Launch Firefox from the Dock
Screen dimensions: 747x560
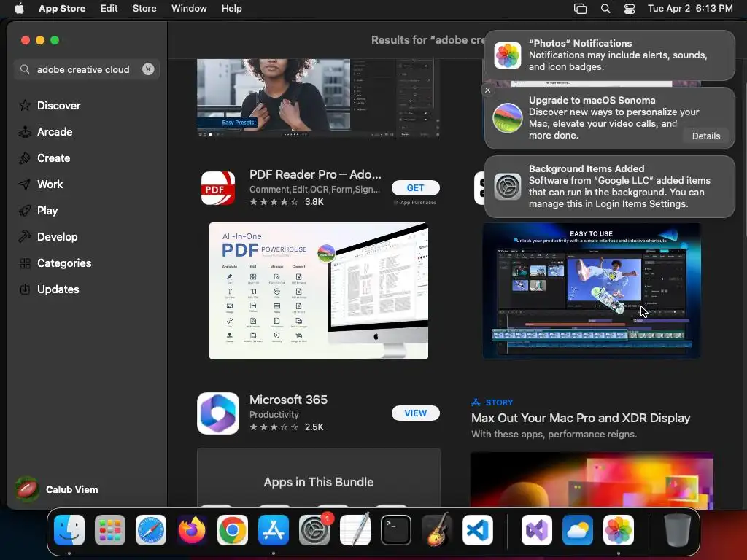tap(192, 530)
